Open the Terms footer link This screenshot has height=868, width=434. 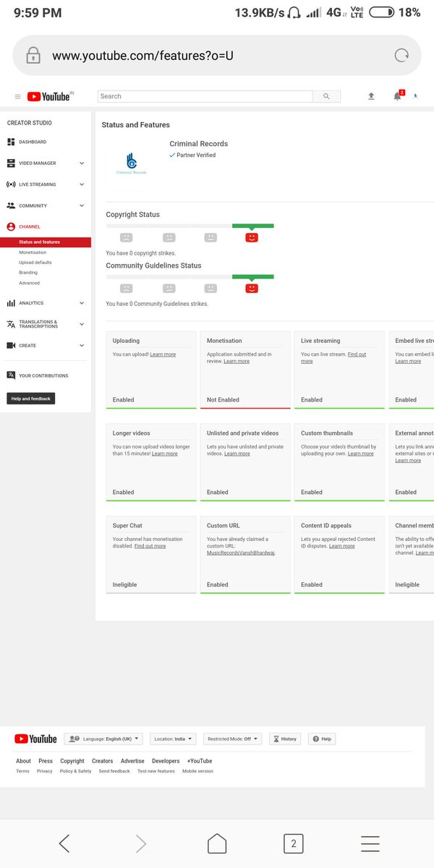click(x=22, y=771)
